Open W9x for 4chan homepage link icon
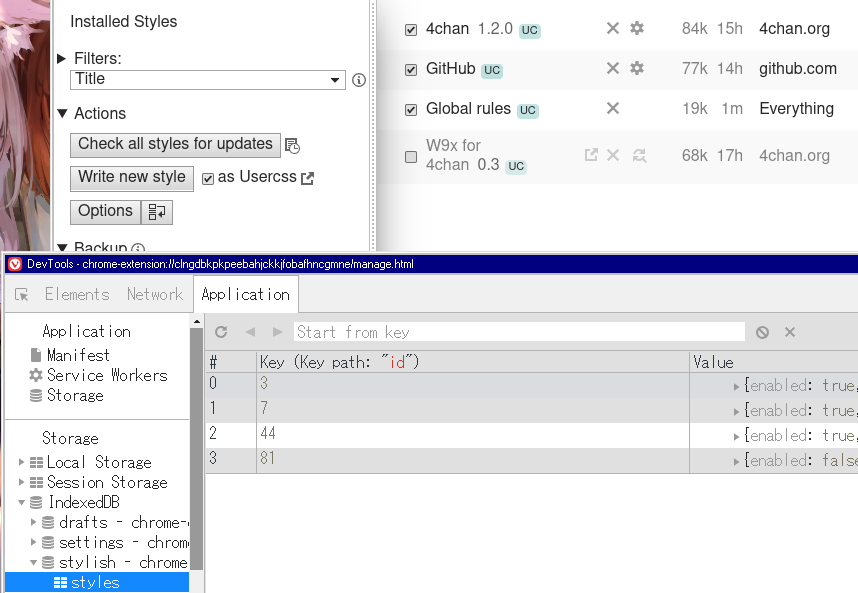Image resolution: width=858 pixels, height=593 pixels. tap(591, 156)
